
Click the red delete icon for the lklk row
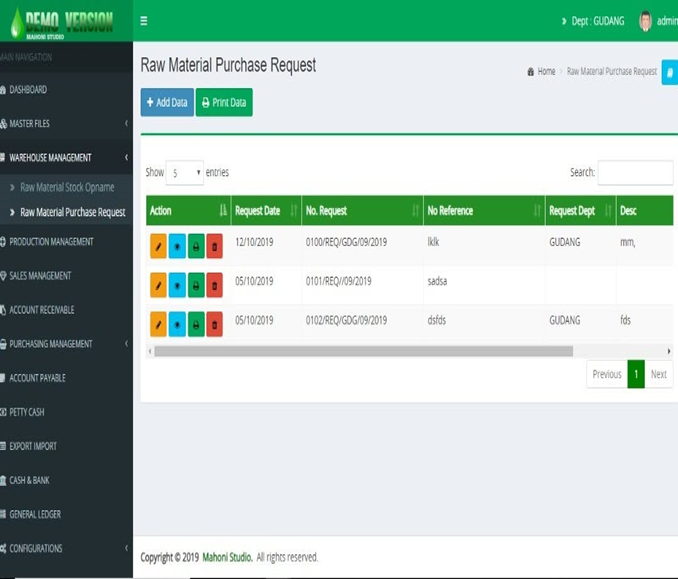214,246
